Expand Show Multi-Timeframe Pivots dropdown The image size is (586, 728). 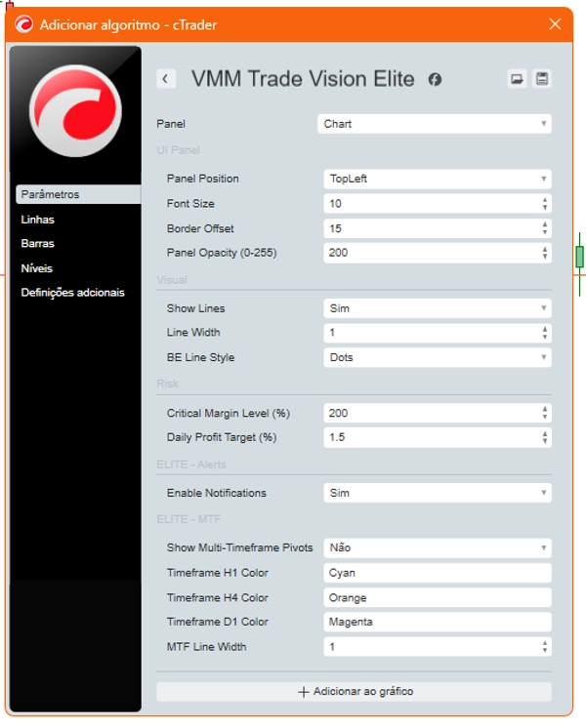[438, 547]
